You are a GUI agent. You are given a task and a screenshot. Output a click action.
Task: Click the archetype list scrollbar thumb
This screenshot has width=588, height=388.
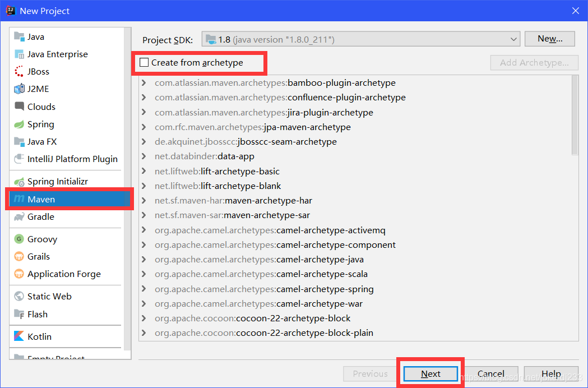click(575, 115)
